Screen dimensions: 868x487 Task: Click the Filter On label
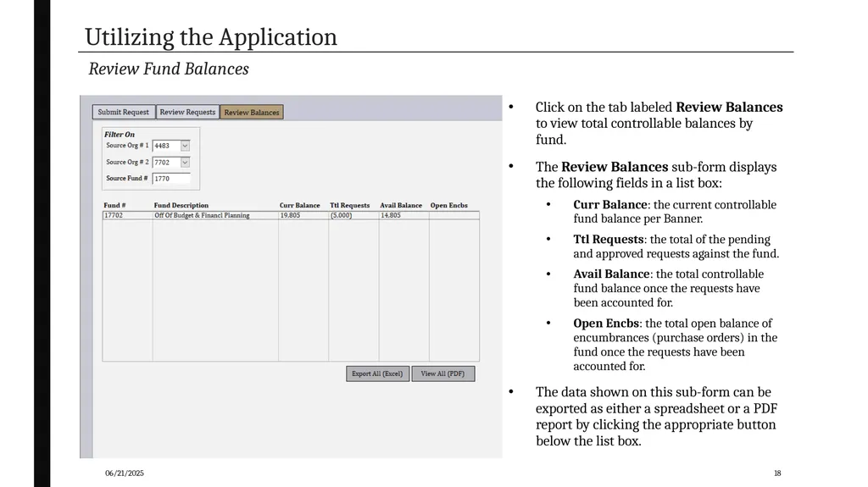coord(120,135)
